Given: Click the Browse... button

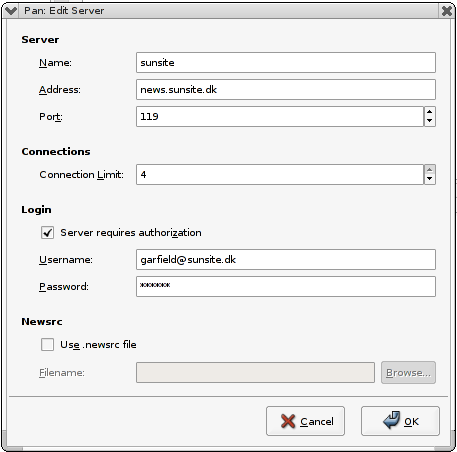Looking at the screenshot, I should pyautogui.click(x=408, y=372).
